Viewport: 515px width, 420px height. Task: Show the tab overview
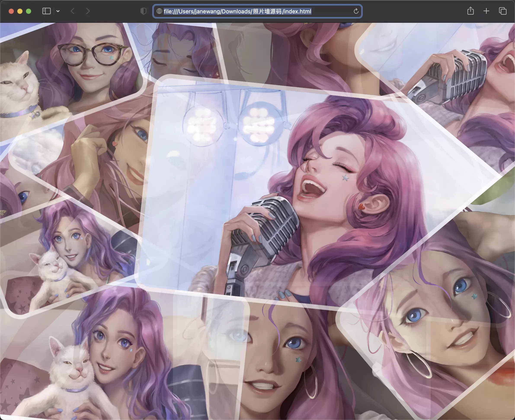point(503,11)
